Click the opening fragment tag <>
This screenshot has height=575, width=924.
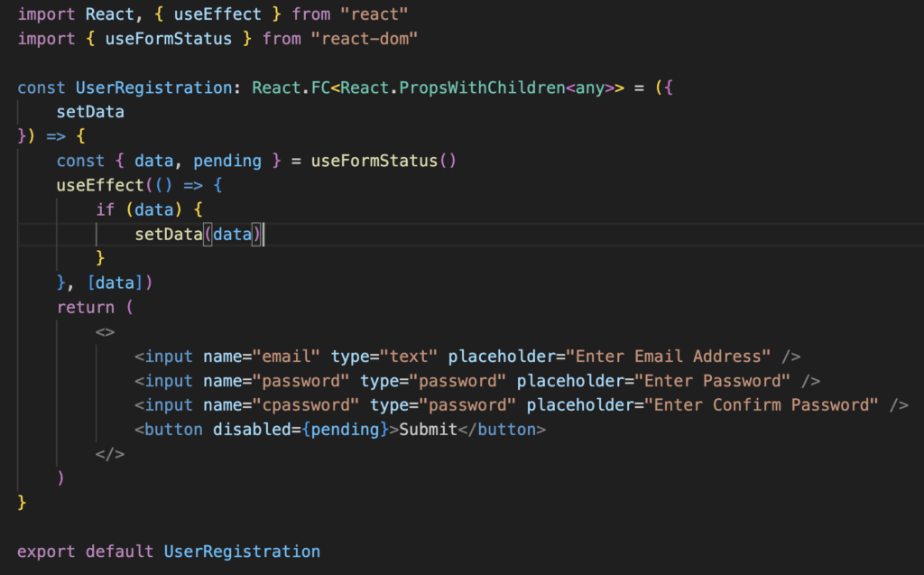[x=105, y=331]
